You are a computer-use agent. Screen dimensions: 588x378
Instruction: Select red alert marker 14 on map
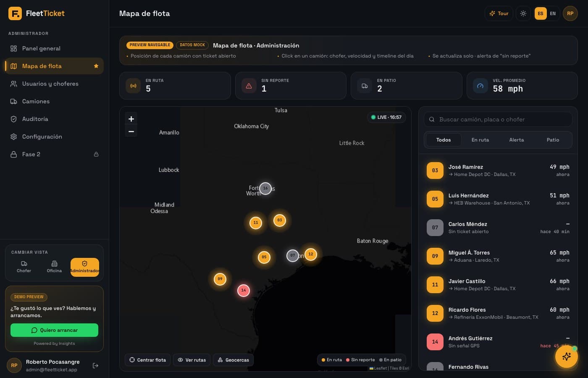coord(244,290)
